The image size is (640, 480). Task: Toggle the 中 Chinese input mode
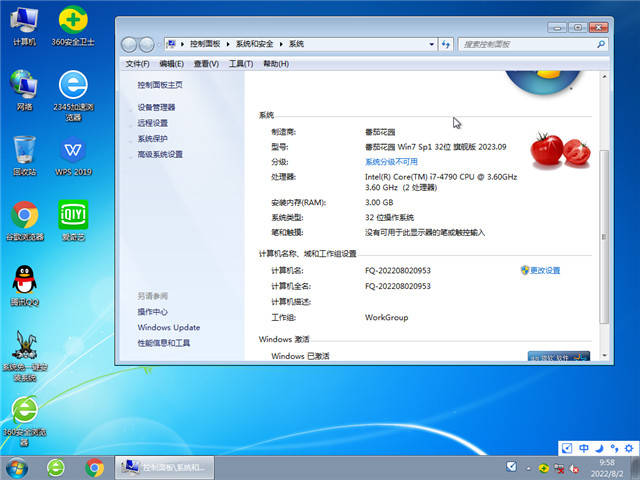[584, 448]
